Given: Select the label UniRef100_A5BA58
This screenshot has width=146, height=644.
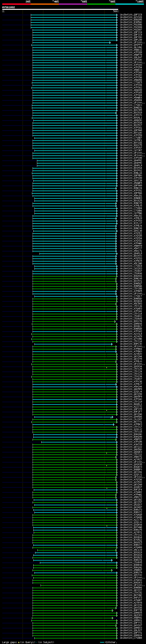Looking at the screenshot, I should 131,80.
